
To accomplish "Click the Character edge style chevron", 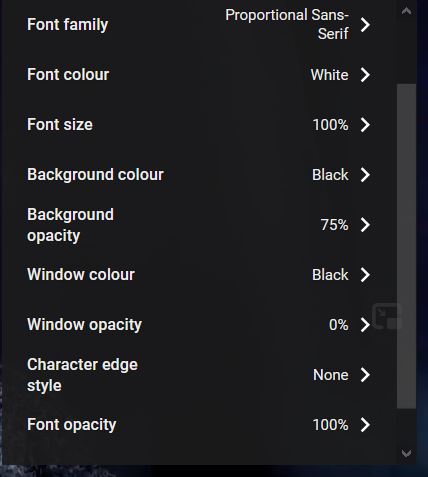I will pos(365,375).
